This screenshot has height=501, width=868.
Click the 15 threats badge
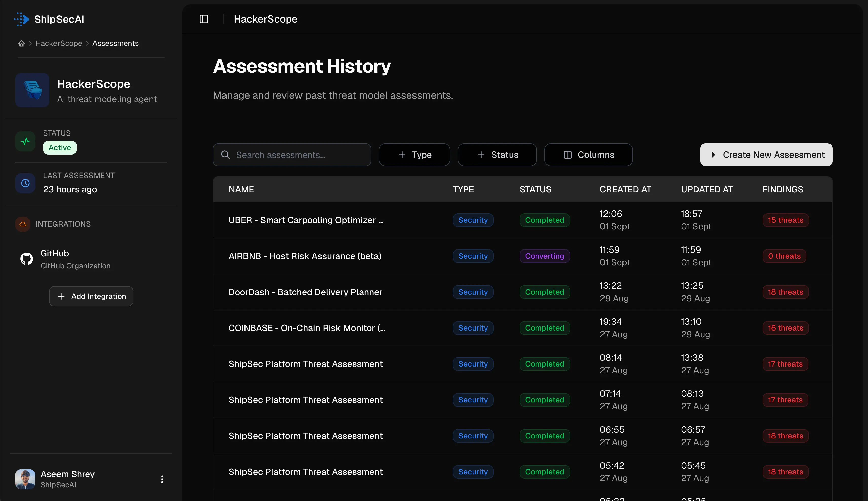pyautogui.click(x=785, y=220)
